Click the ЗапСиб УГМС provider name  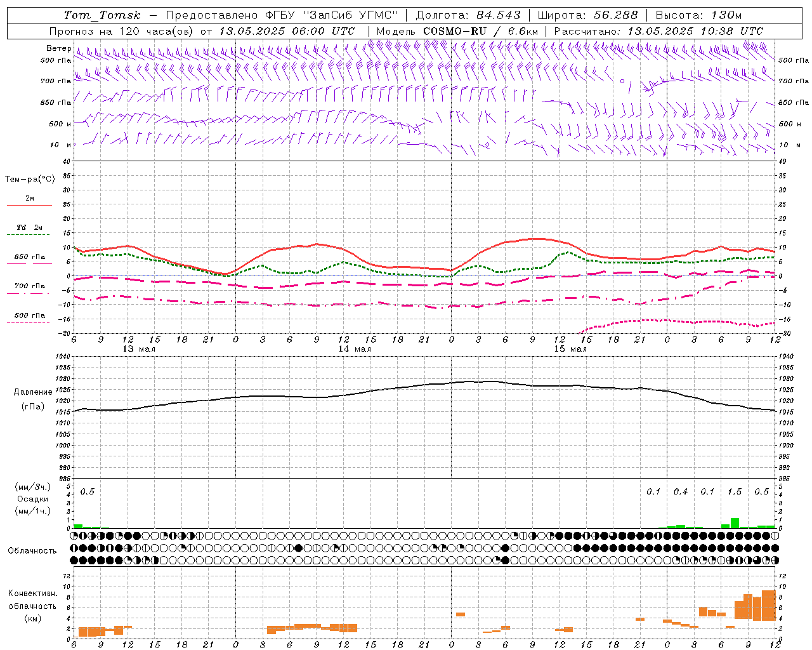351,15
